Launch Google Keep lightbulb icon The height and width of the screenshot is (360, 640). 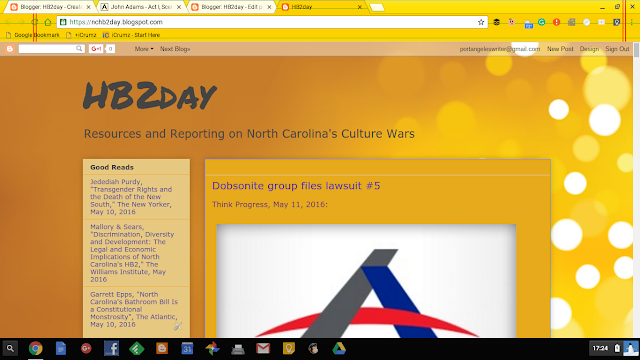click(289, 349)
